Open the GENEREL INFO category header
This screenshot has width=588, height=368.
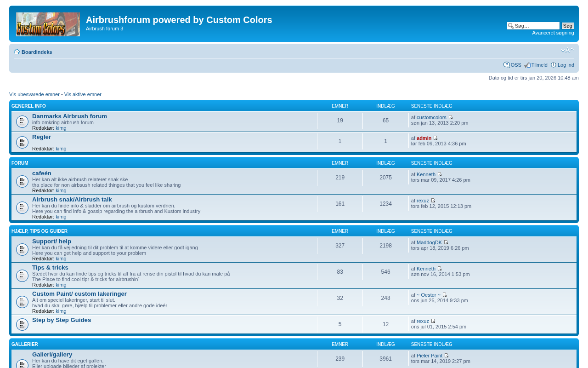pos(28,106)
